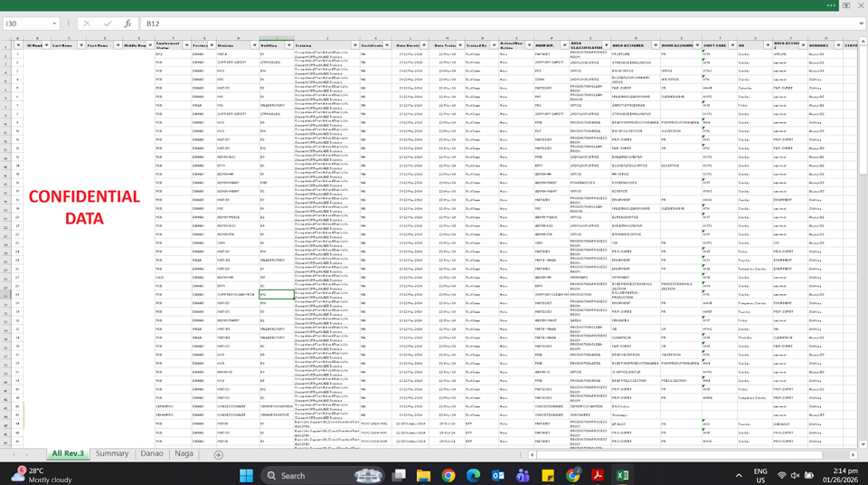Image resolution: width=868 pixels, height=485 pixels.
Task: Open the Middle Name column filter dropdown
Action: [150, 45]
